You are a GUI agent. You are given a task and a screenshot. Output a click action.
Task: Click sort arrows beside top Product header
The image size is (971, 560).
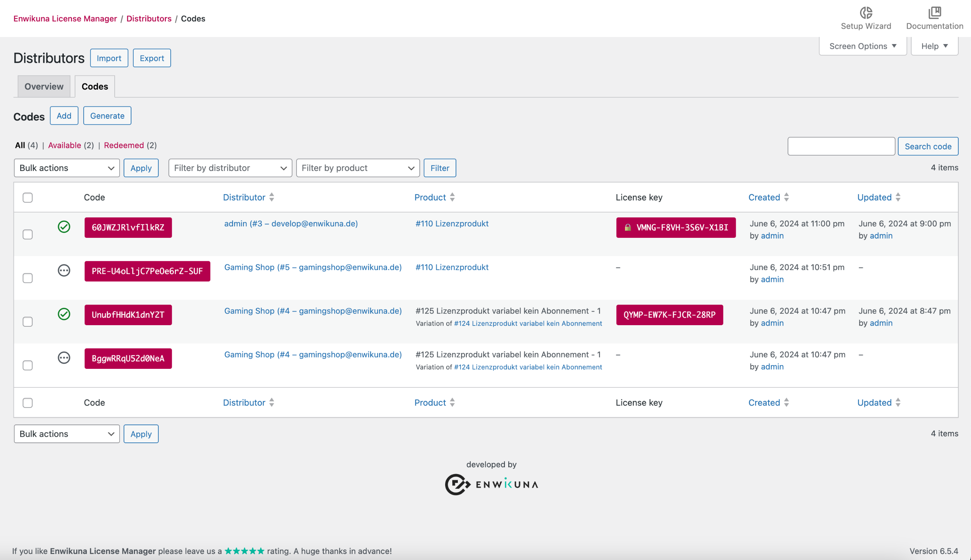coord(452,197)
